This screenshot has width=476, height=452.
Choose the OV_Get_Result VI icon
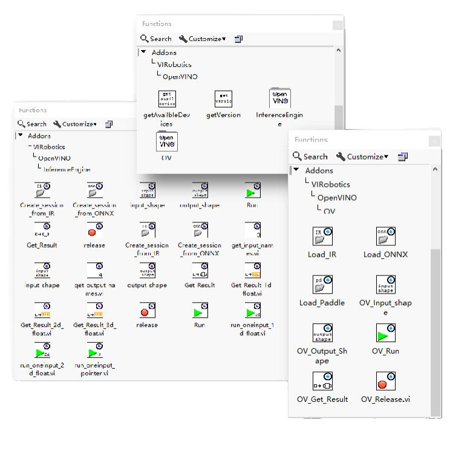pos(322,381)
